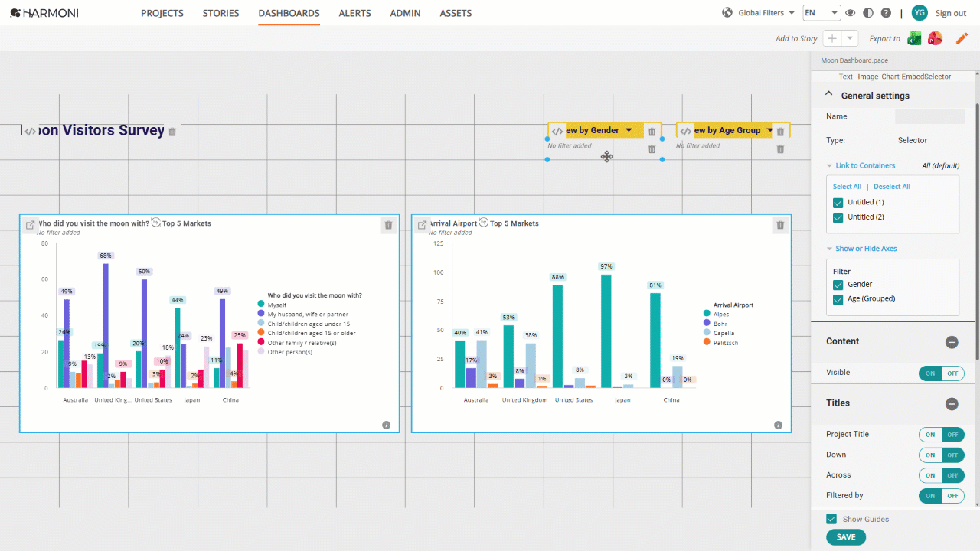Collapse the General settings section
The width and height of the screenshot is (980, 551).
click(828, 94)
